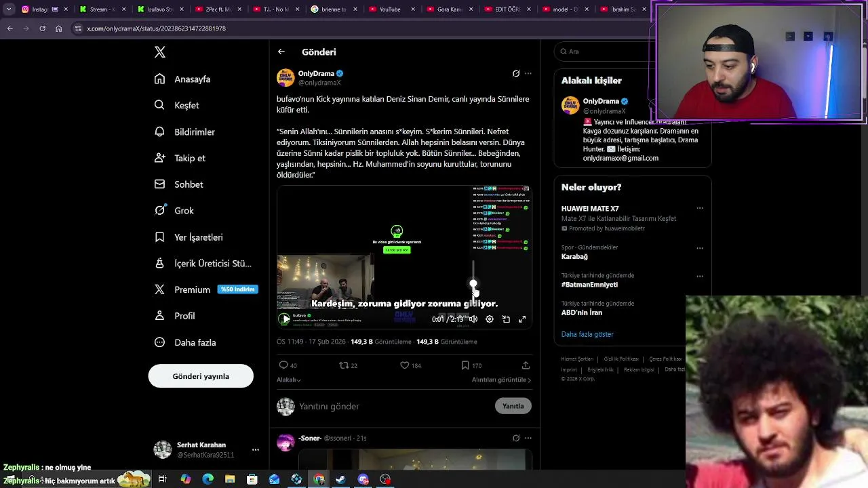Open more options on OnlyDrama post
Screen dimensions: 868x488
pos(528,73)
